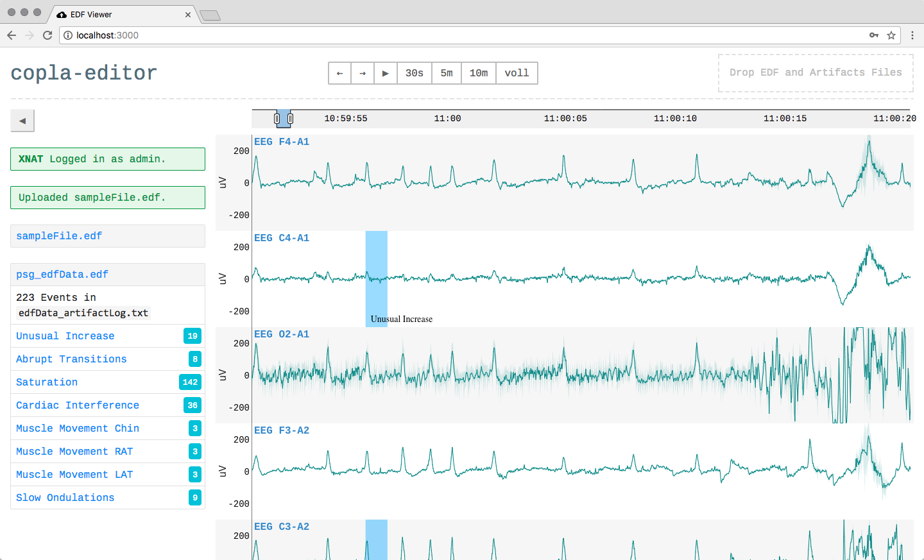Image resolution: width=924 pixels, height=560 pixels.
Task: Open the psg_edfData.edf link
Action: coord(62,275)
